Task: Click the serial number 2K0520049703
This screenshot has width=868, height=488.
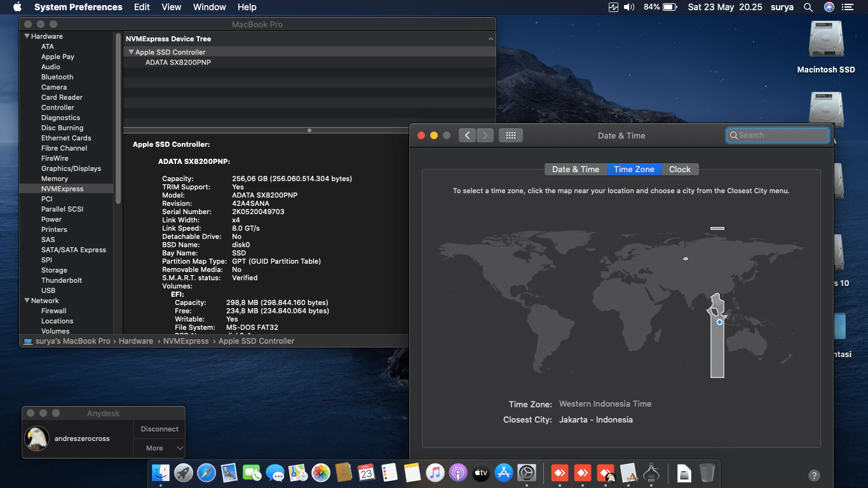Action: coord(258,212)
